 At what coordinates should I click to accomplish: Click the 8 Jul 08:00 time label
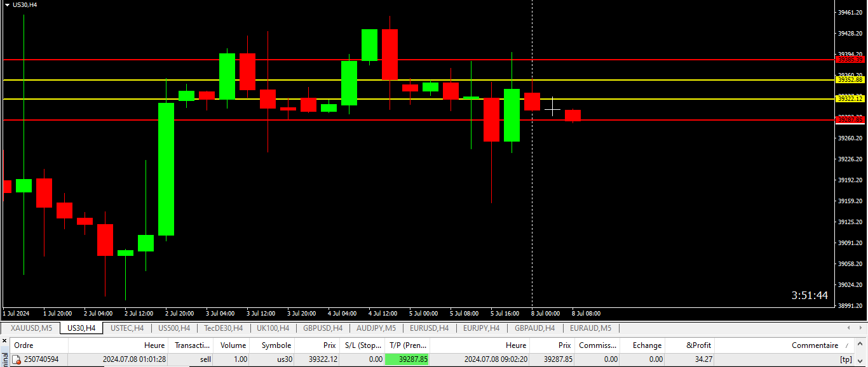(586, 313)
